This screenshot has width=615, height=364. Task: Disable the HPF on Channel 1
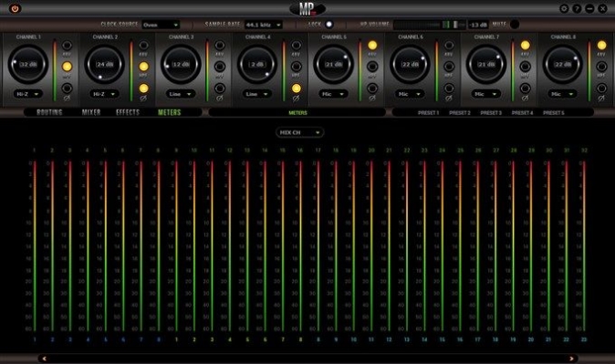coord(68,67)
